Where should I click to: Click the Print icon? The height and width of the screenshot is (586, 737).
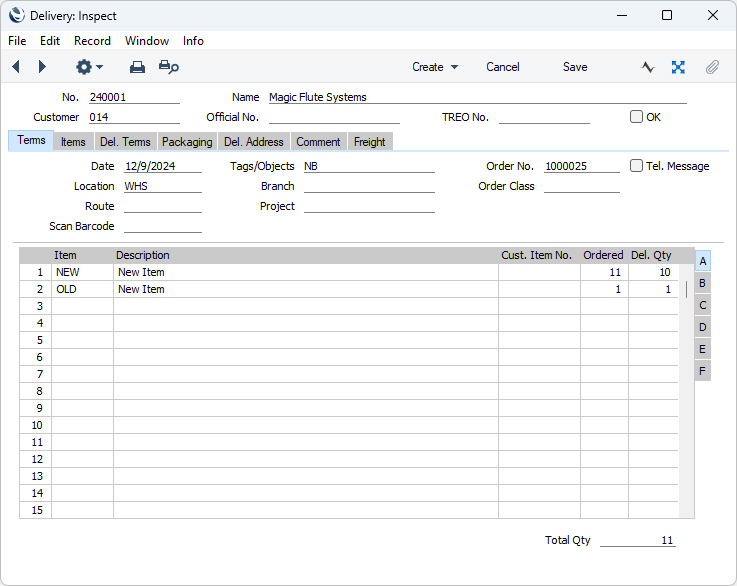pos(137,67)
